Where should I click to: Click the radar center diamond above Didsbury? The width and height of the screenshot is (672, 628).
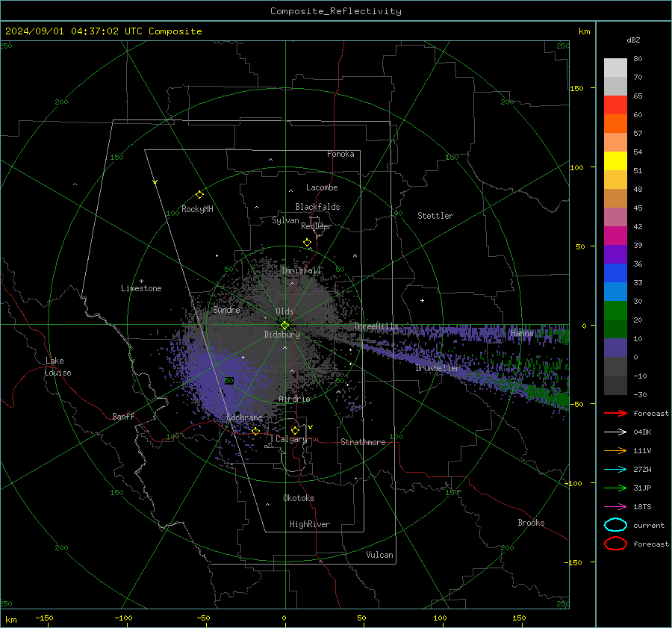tap(284, 326)
